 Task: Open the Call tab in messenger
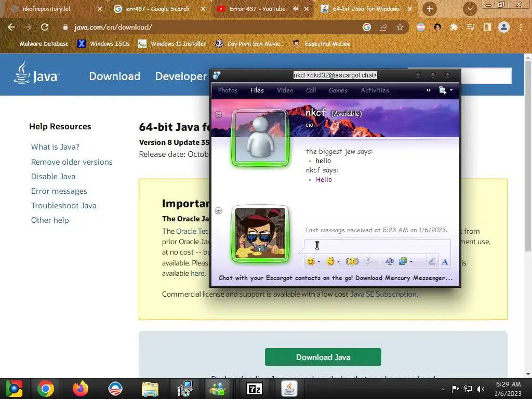[x=311, y=90]
